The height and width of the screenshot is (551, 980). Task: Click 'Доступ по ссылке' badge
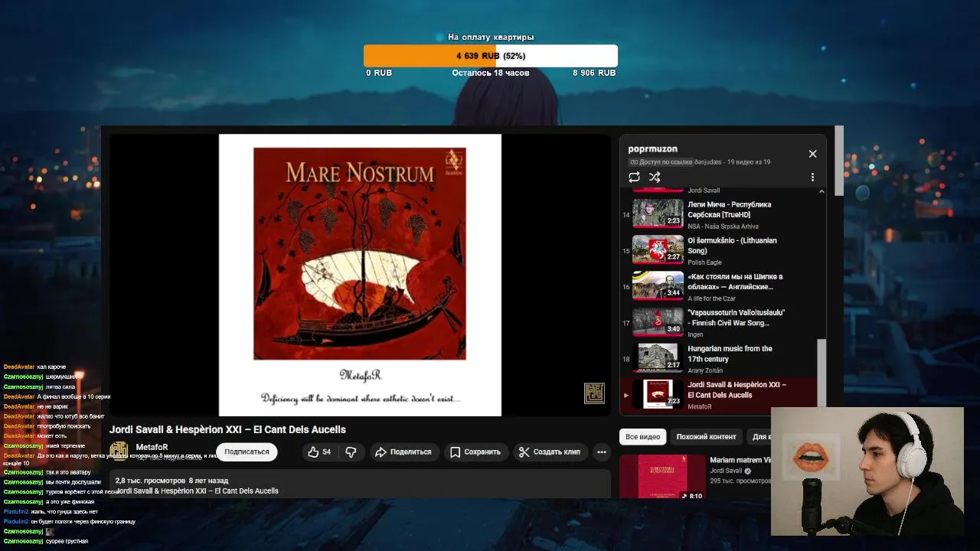pyautogui.click(x=661, y=162)
